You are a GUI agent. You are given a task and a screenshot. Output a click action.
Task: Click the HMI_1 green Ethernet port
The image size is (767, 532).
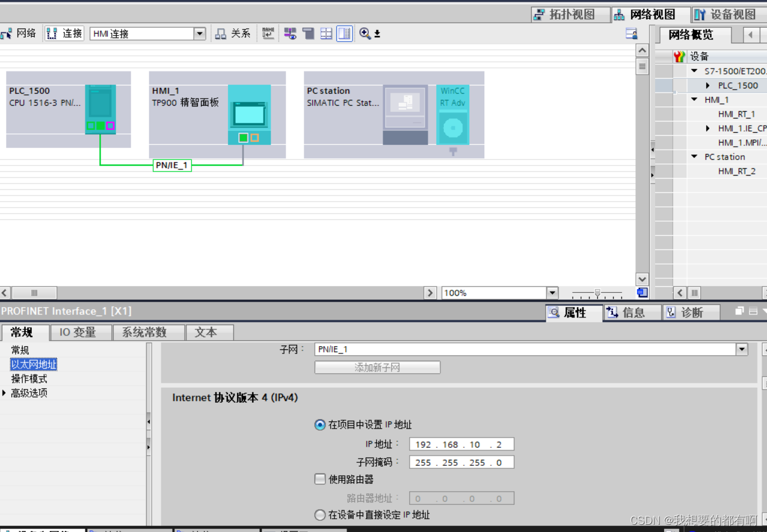click(x=243, y=138)
